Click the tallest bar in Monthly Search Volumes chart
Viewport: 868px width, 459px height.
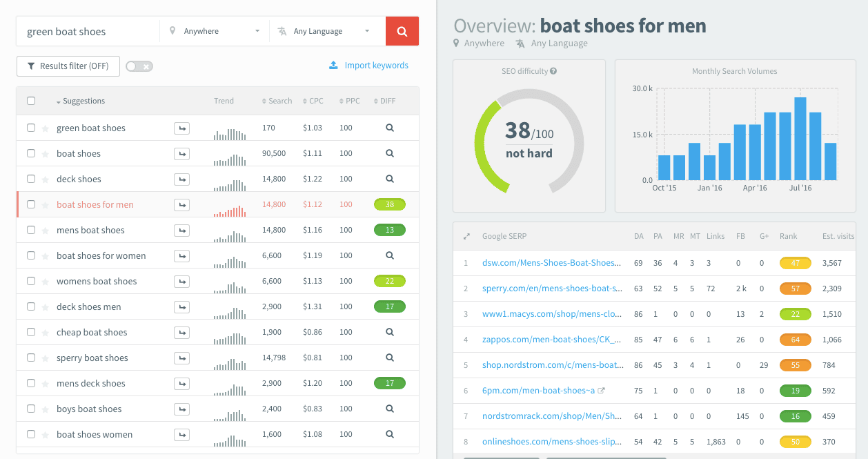point(800,138)
